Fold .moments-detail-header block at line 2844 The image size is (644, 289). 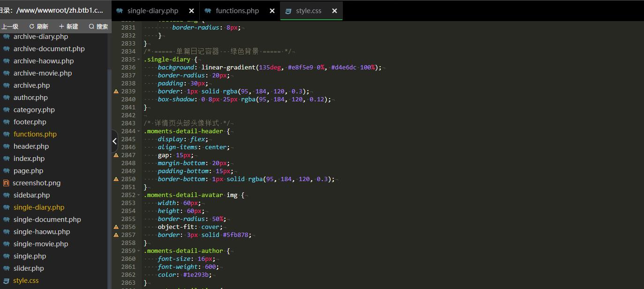coord(139,131)
